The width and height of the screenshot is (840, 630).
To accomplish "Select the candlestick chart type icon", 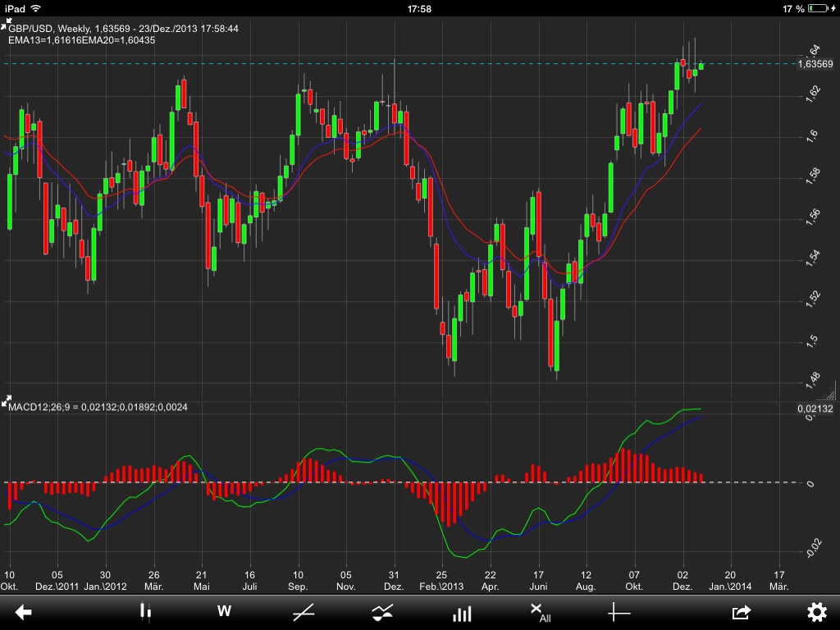I will click(144, 612).
